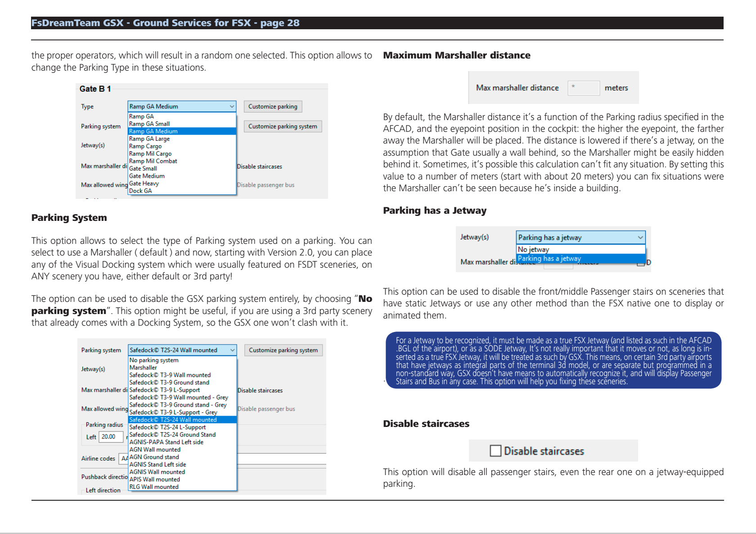Viewport: 756px width, 534px height.
Task: Select Safedock T3-9 L-Support - Grey
Action: point(173,413)
